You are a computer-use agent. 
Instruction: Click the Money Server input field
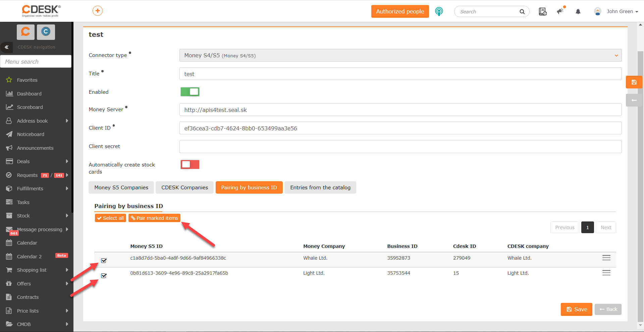click(x=400, y=110)
